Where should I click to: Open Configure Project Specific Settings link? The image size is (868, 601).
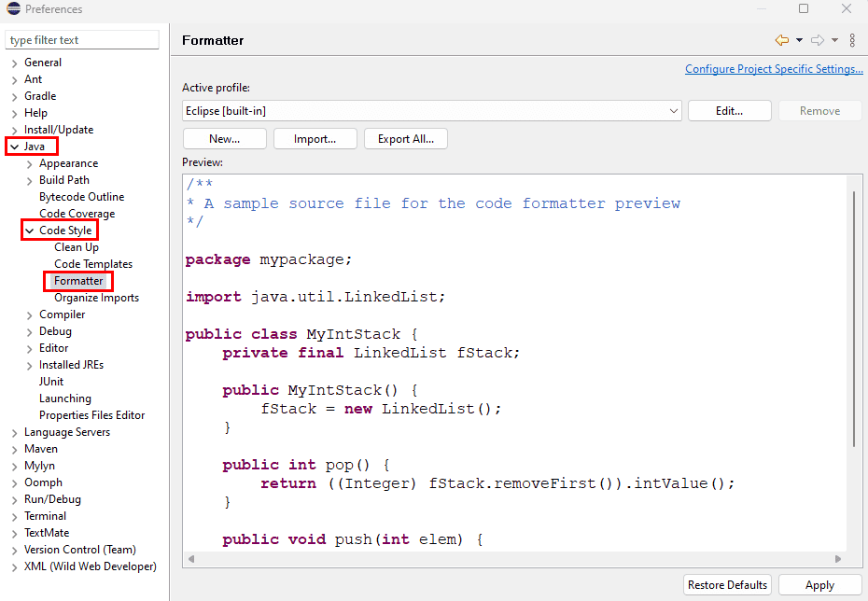(773, 68)
